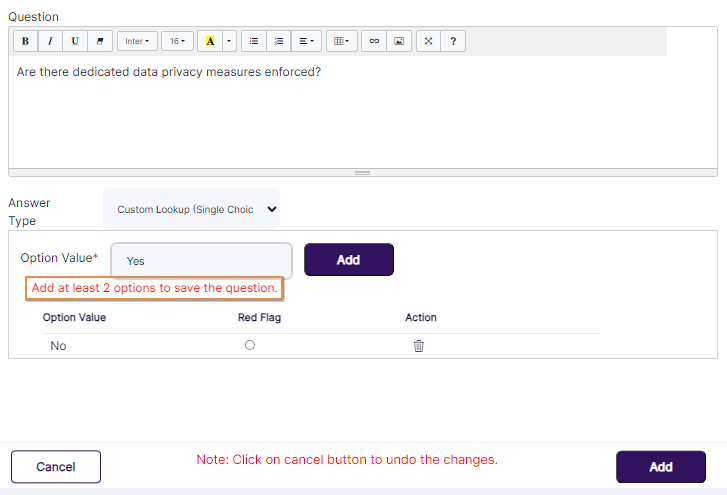727x495 pixels.
Task: Click the 'No' option value cell
Action: click(x=58, y=346)
